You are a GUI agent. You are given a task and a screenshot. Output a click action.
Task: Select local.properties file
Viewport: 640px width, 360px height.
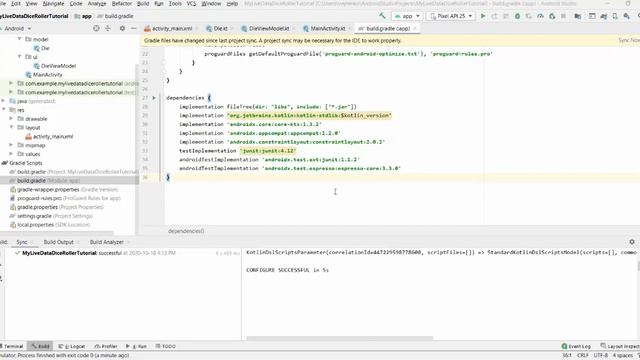pyautogui.click(x=50, y=225)
